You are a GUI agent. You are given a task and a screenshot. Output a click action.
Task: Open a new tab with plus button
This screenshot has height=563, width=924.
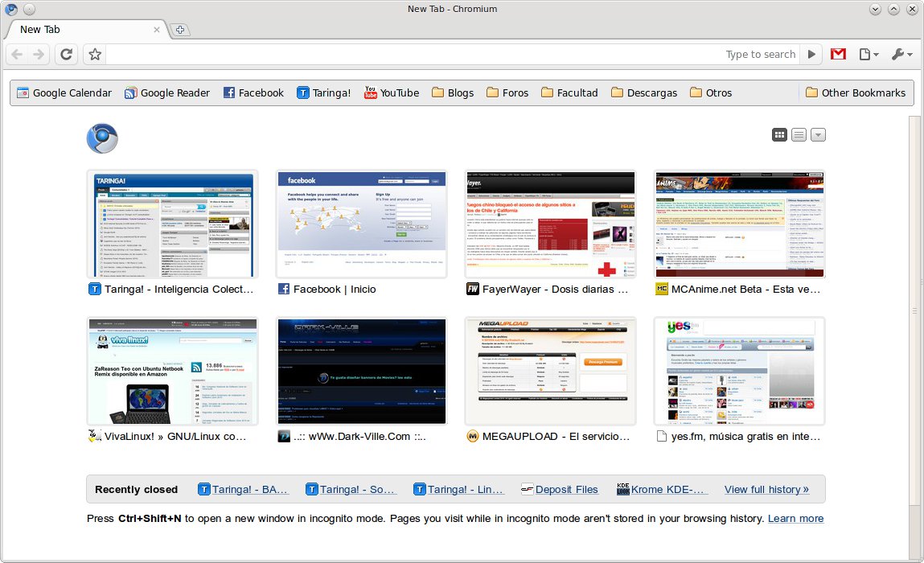(179, 30)
